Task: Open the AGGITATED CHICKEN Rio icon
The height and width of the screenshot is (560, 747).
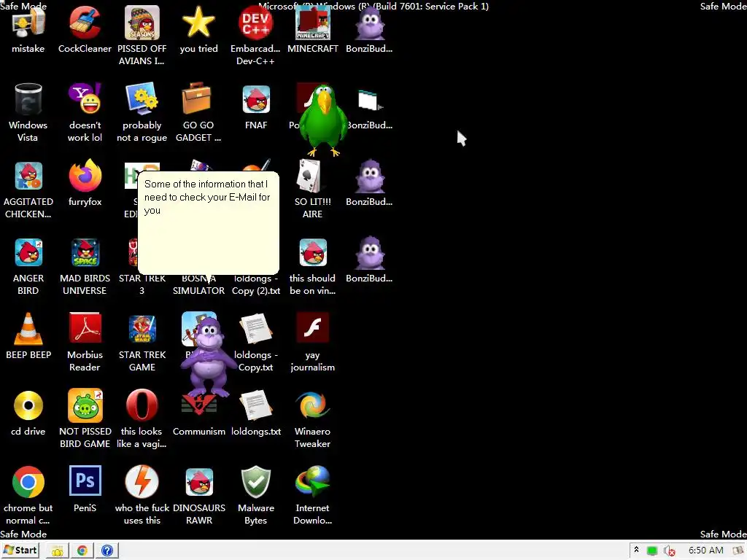Action: coord(28,176)
